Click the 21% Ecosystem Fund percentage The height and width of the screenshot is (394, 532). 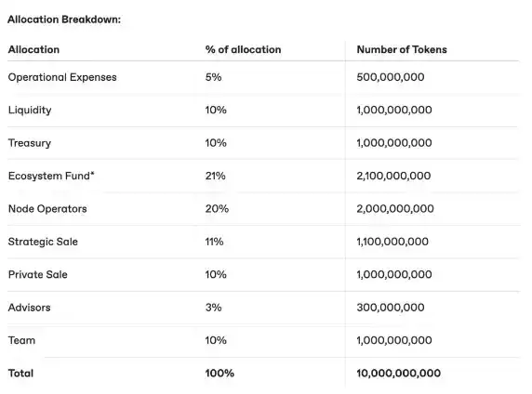pyautogui.click(x=215, y=176)
